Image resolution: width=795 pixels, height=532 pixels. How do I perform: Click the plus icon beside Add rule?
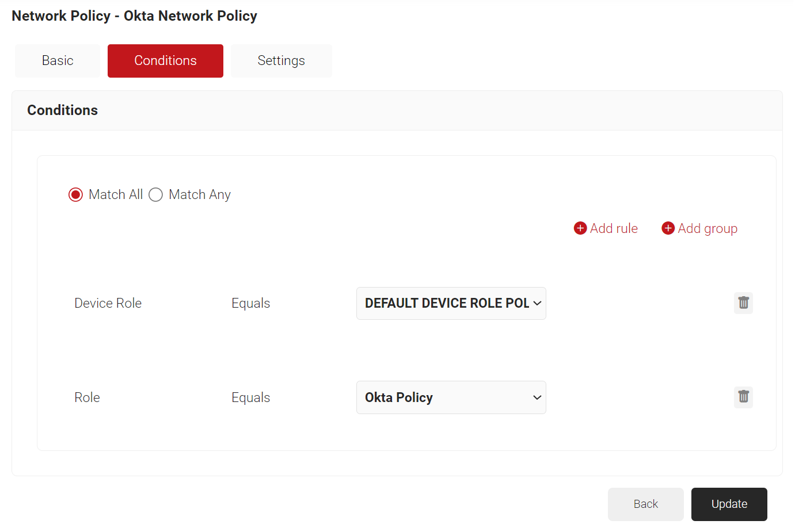pos(580,228)
